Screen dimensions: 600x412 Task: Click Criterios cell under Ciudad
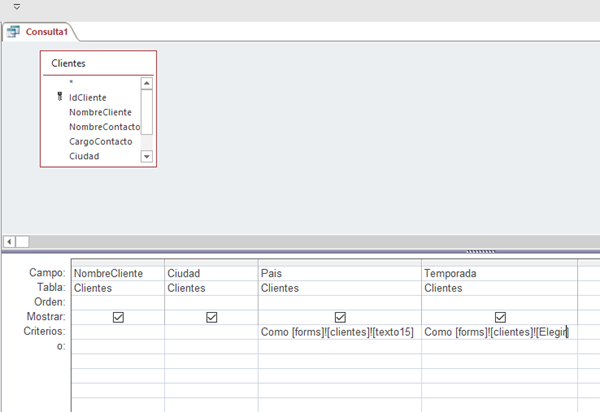click(x=211, y=332)
